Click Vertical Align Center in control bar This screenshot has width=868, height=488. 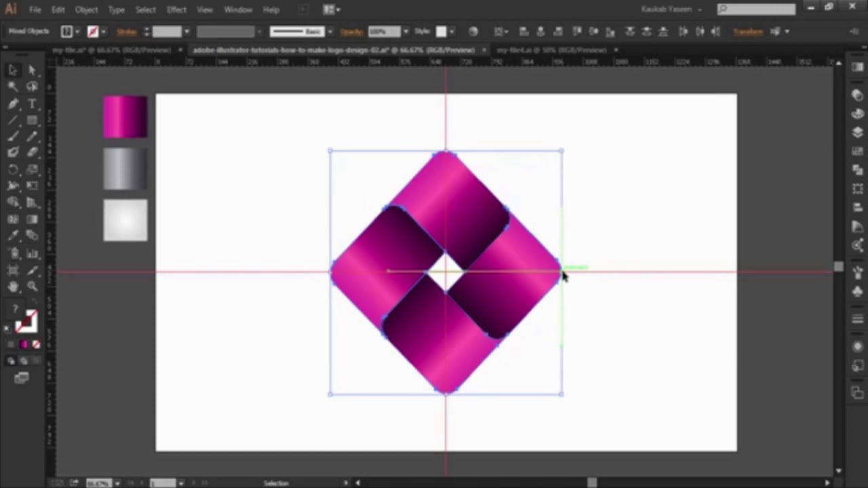594,31
